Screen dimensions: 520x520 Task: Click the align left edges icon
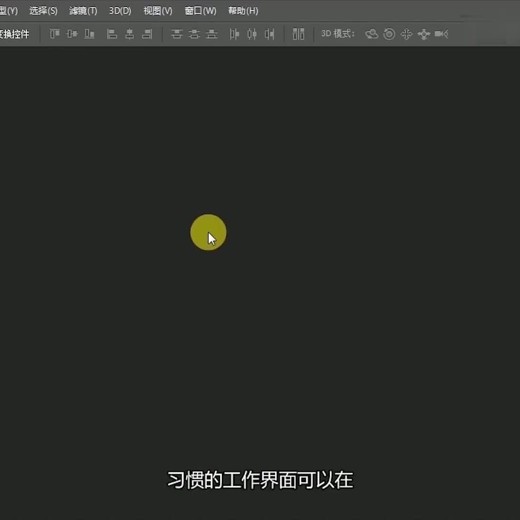click(112, 34)
